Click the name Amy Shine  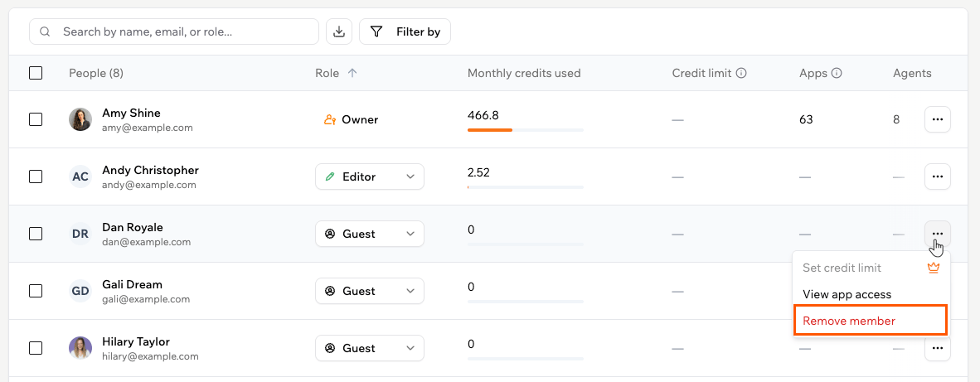tap(131, 113)
